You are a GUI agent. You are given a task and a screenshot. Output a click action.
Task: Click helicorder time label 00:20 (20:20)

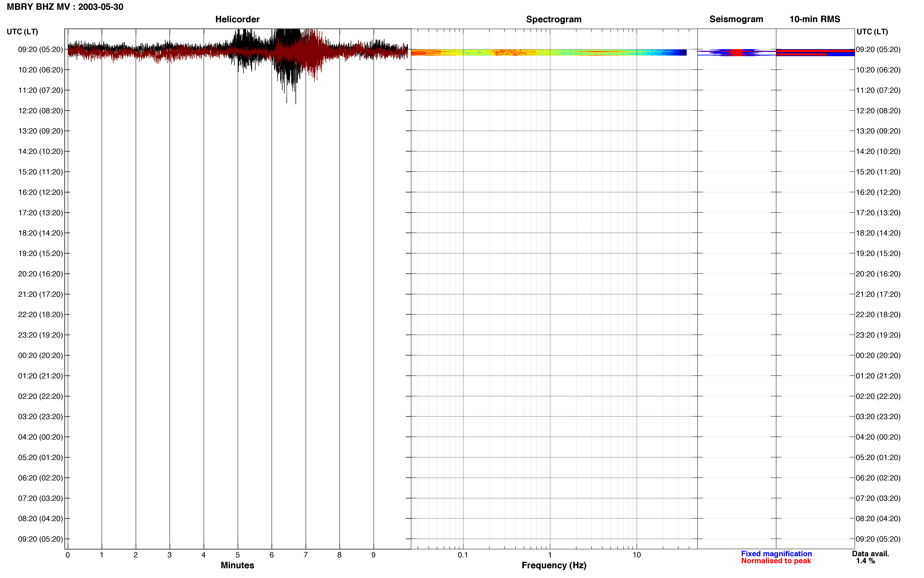[x=41, y=356]
